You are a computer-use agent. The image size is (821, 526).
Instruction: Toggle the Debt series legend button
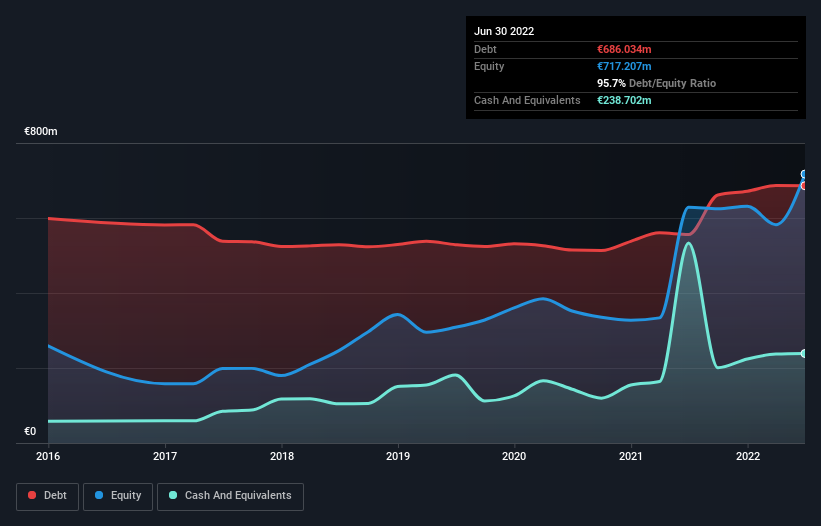(x=48, y=496)
